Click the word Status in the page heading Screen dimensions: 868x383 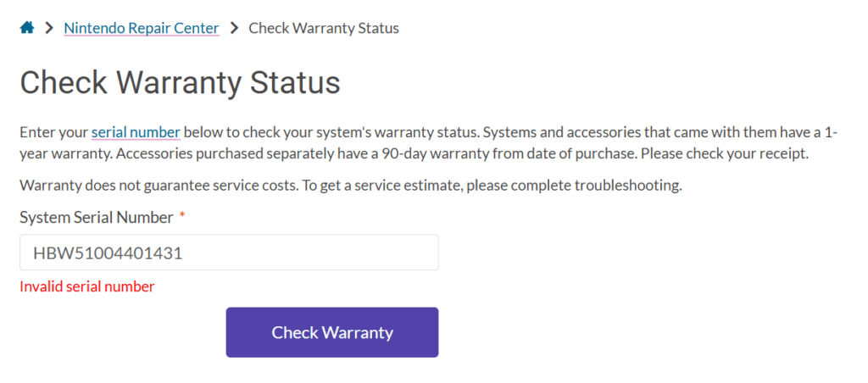[x=295, y=82]
